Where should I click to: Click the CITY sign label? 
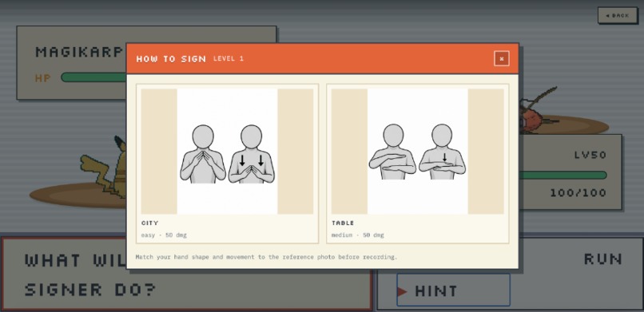pos(149,223)
